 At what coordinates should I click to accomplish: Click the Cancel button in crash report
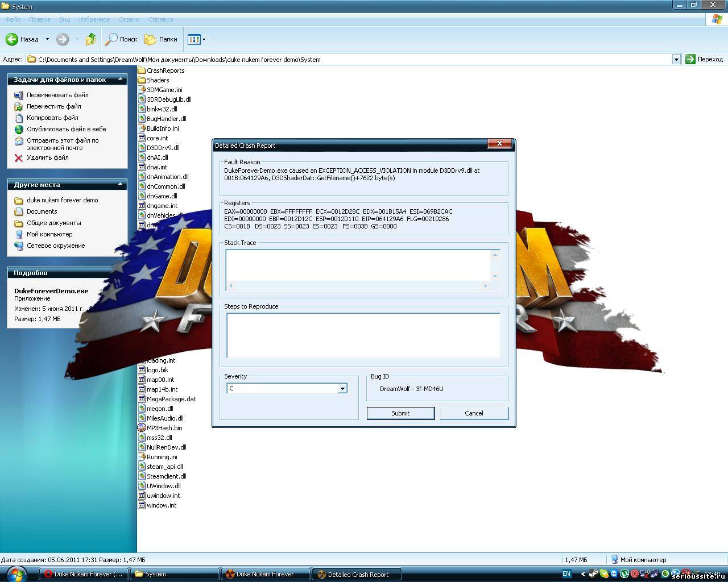coord(474,413)
